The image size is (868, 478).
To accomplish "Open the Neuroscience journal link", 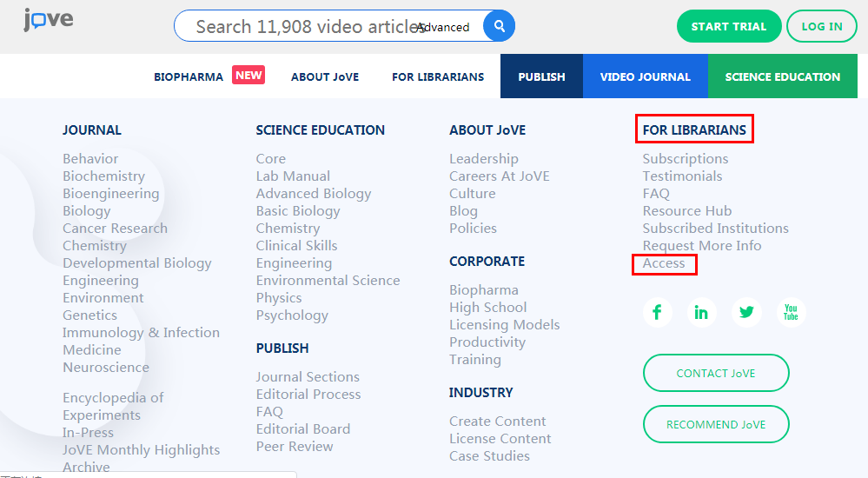I will coord(106,368).
